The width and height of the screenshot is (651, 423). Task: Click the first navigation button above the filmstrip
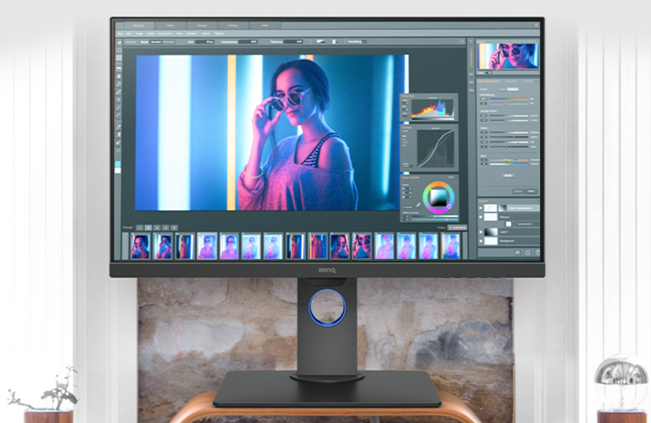[x=141, y=228]
